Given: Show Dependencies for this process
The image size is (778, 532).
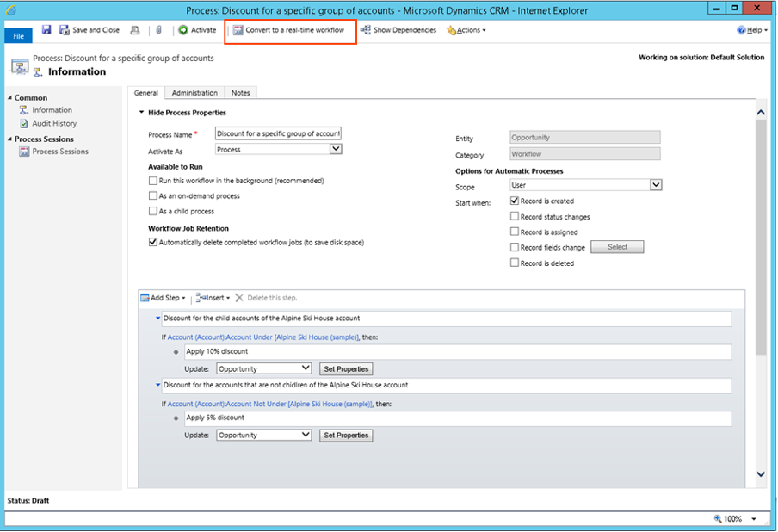Looking at the screenshot, I should pyautogui.click(x=398, y=30).
